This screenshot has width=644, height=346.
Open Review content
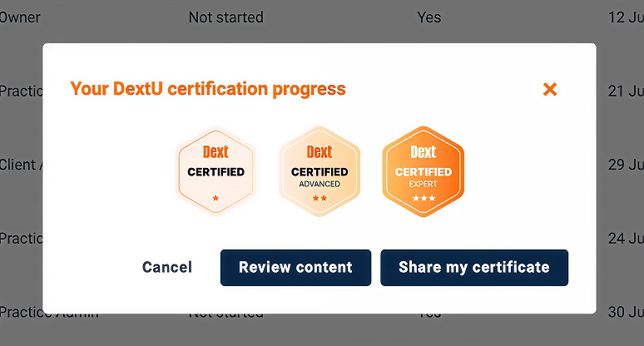click(295, 268)
